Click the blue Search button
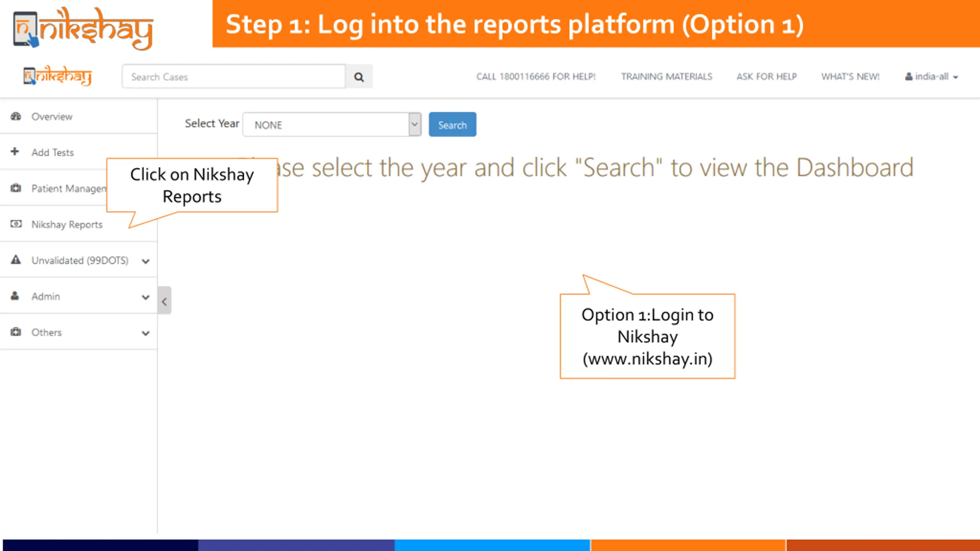980x551 pixels. click(452, 124)
